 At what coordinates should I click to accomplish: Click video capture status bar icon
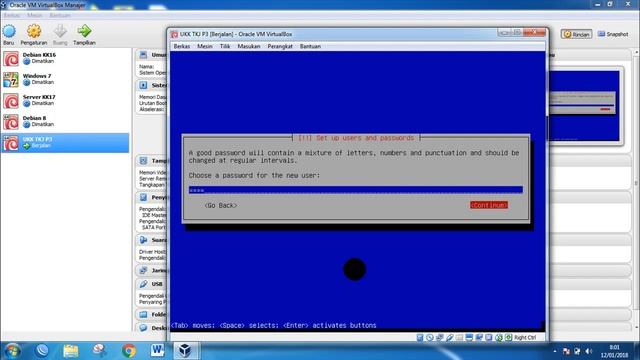coord(479,338)
